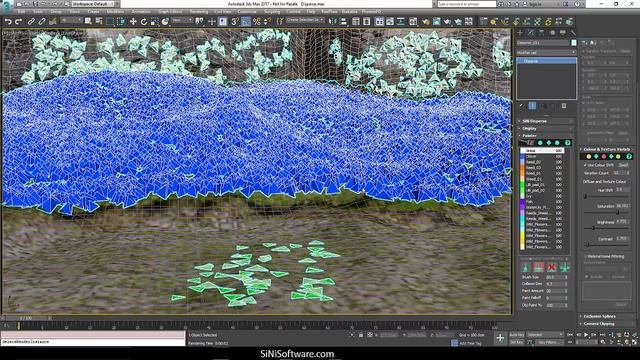Click the Seed button beside Use Colour Shift

pyautogui.click(x=623, y=165)
